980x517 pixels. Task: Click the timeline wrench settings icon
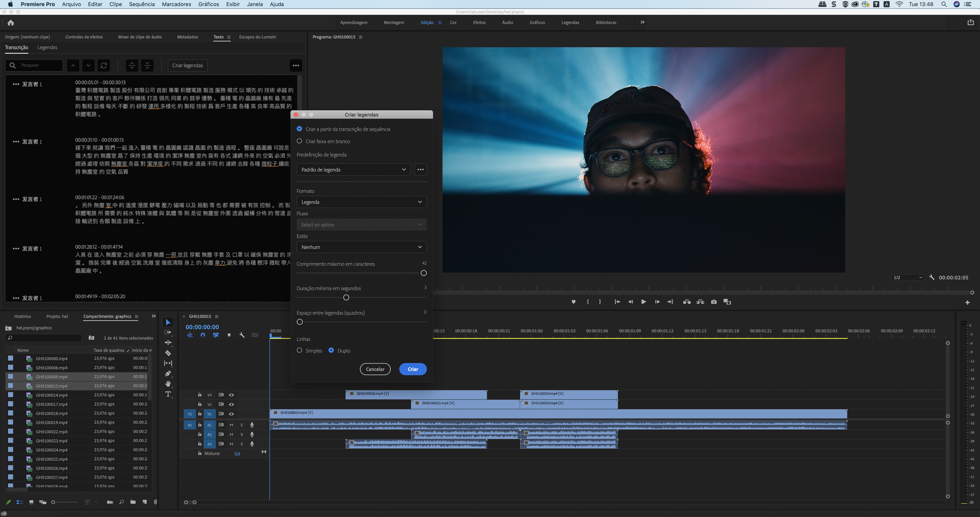242,335
